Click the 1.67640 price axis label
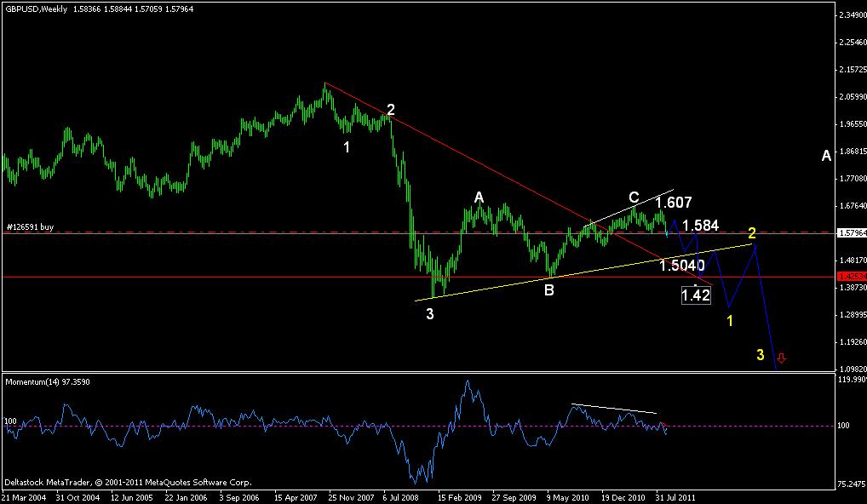 pos(852,205)
